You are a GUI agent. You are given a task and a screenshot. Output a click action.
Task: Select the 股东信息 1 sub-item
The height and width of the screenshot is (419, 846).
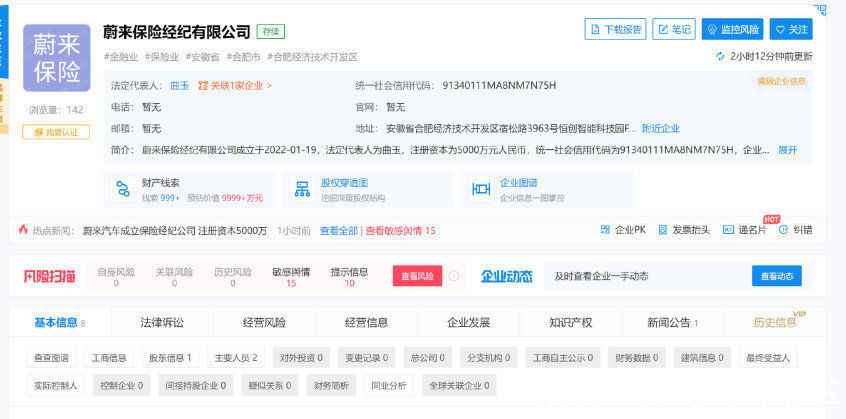point(171,357)
